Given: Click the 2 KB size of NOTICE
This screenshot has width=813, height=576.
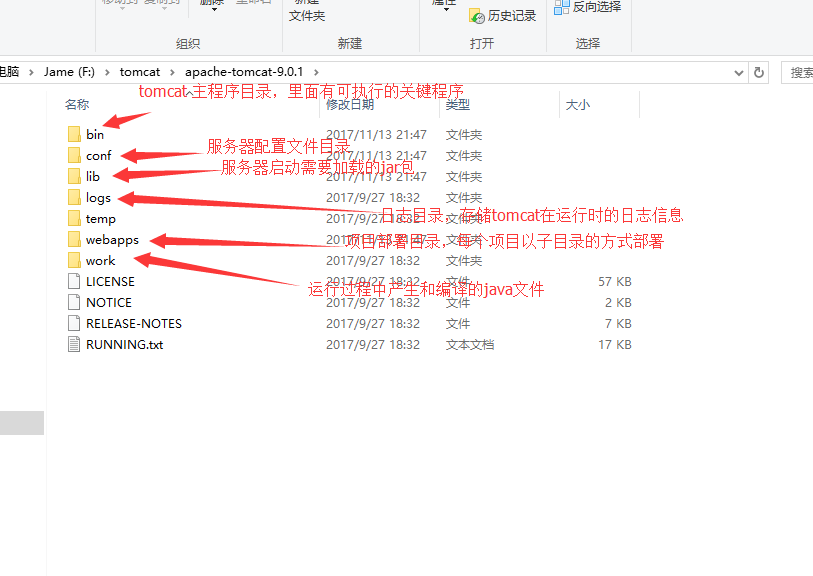Looking at the screenshot, I should click(618, 303).
